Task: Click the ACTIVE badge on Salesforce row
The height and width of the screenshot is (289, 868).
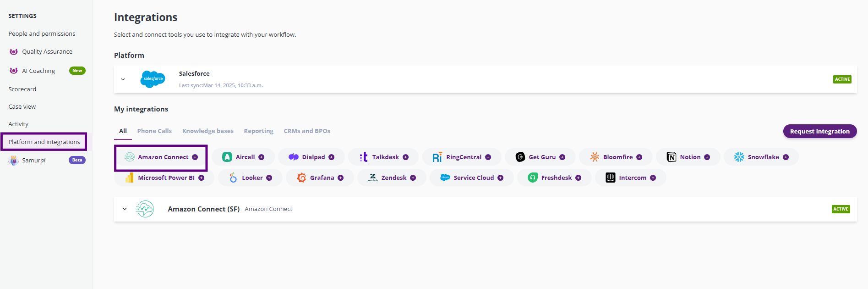Action: click(x=842, y=79)
